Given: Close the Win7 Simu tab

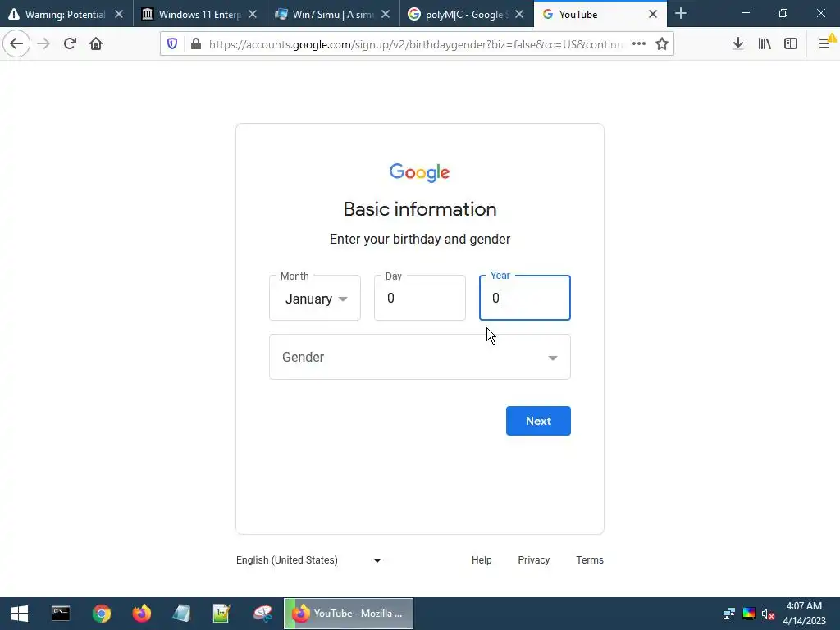Looking at the screenshot, I should point(386,15).
